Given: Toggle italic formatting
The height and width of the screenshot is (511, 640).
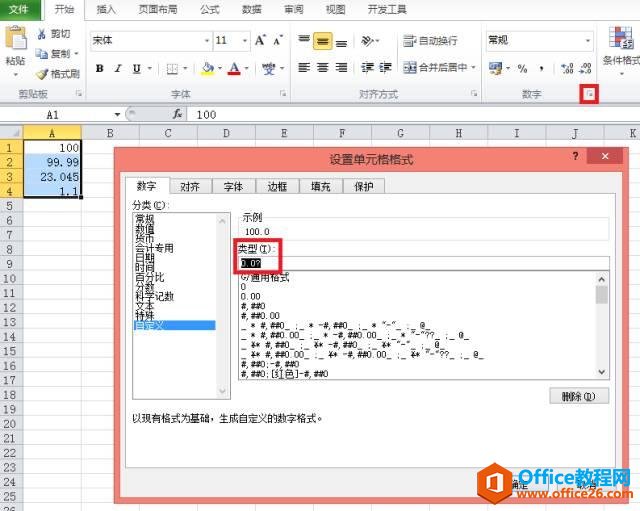Looking at the screenshot, I should tap(118, 69).
